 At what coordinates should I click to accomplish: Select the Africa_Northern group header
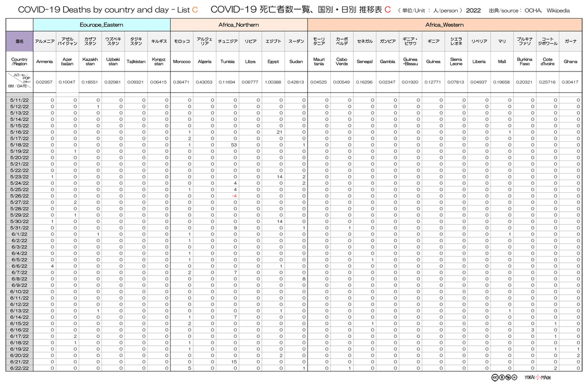click(239, 24)
